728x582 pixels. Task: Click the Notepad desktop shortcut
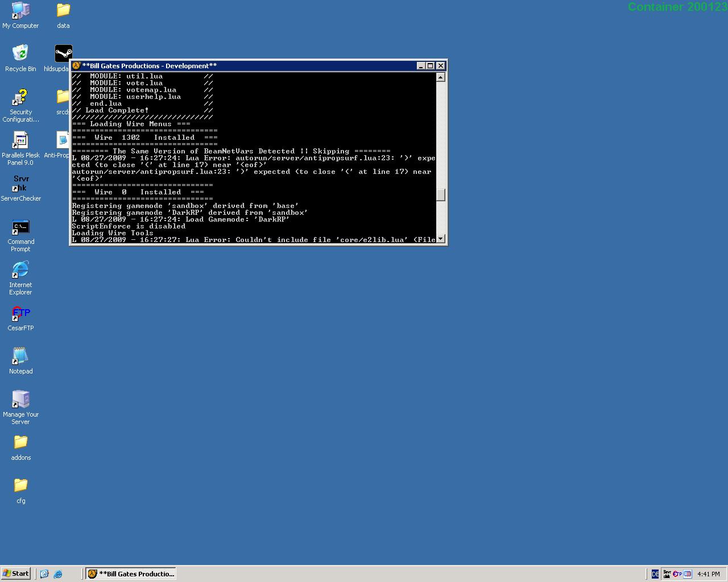[x=20, y=356]
